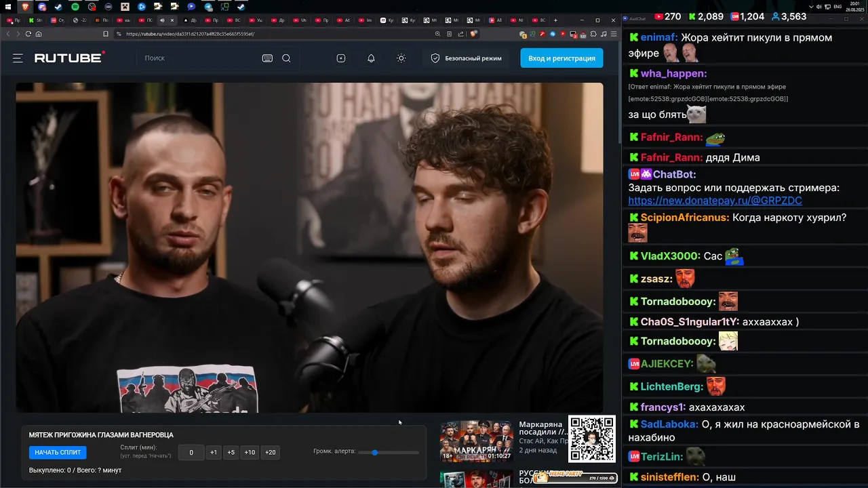Viewport: 868px width, 488px height.
Task: Open the Rutube hamburger menu
Action: pyautogui.click(x=18, y=58)
